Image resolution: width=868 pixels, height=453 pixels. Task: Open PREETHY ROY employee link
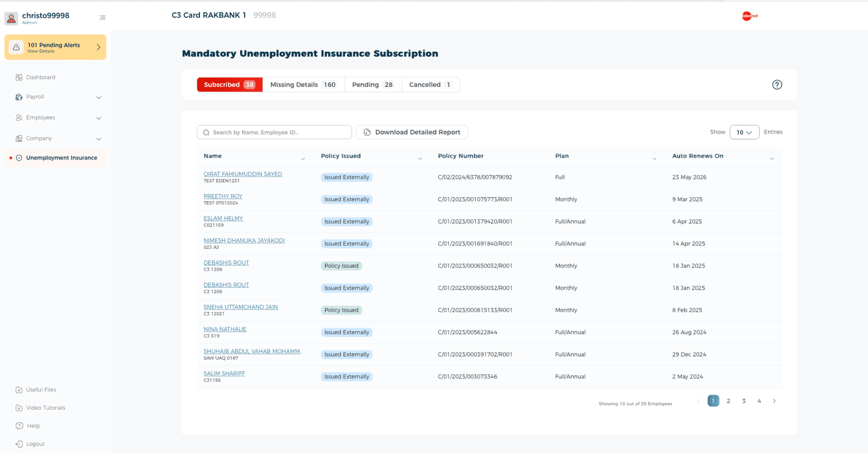click(223, 196)
